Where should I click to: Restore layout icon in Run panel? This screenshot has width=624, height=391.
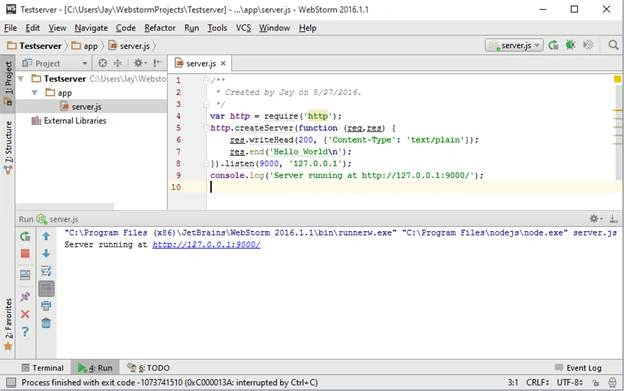[x=25, y=274]
